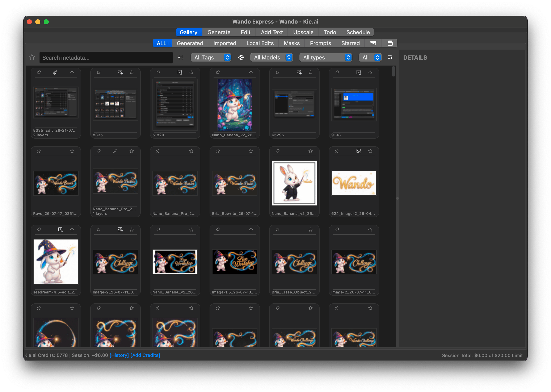Switch to the Generate tab

219,32
